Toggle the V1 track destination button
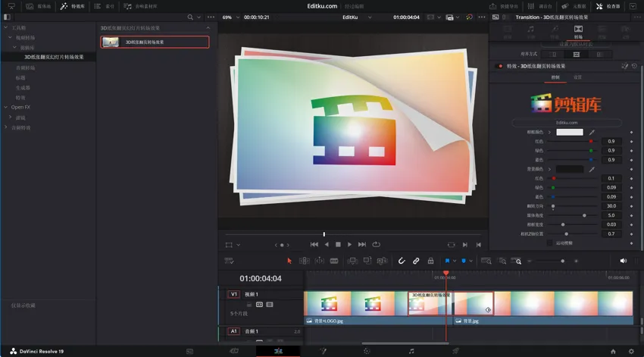The height and width of the screenshot is (357, 644). tap(234, 294)
